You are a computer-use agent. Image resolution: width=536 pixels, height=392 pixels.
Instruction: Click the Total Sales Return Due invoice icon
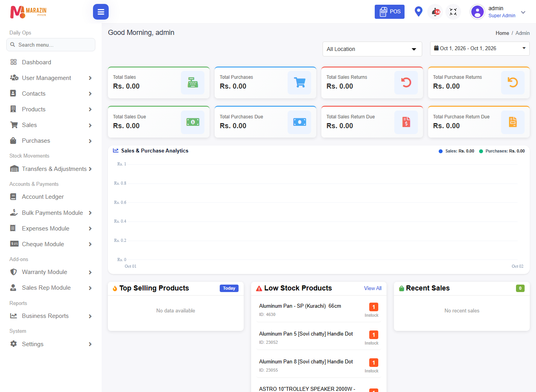pos(406,122)
